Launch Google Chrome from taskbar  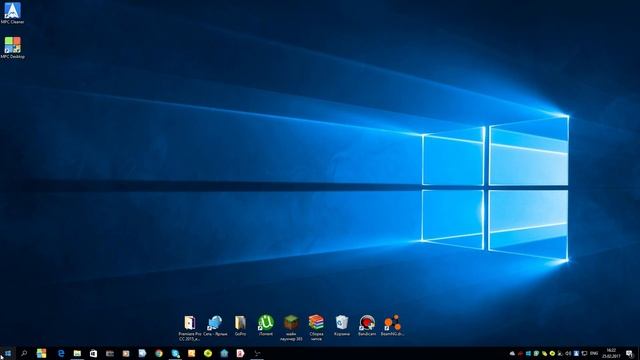pyautogui.click(x=159, y=353)
